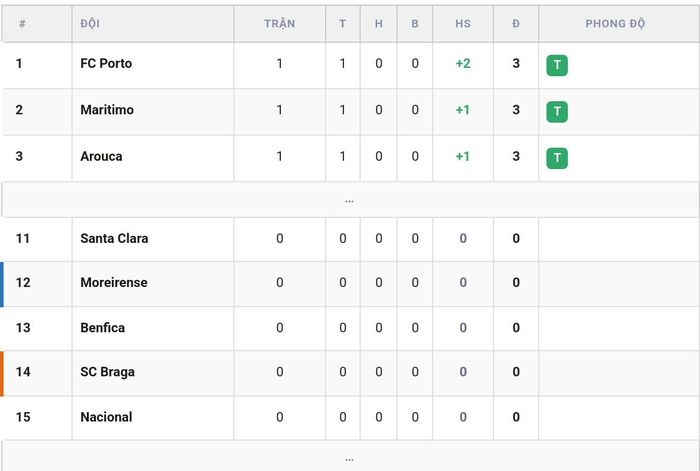Viewport: 700px width, 471px height.
Task: Click Arouca's green T form badge
Action: (557, 158)
